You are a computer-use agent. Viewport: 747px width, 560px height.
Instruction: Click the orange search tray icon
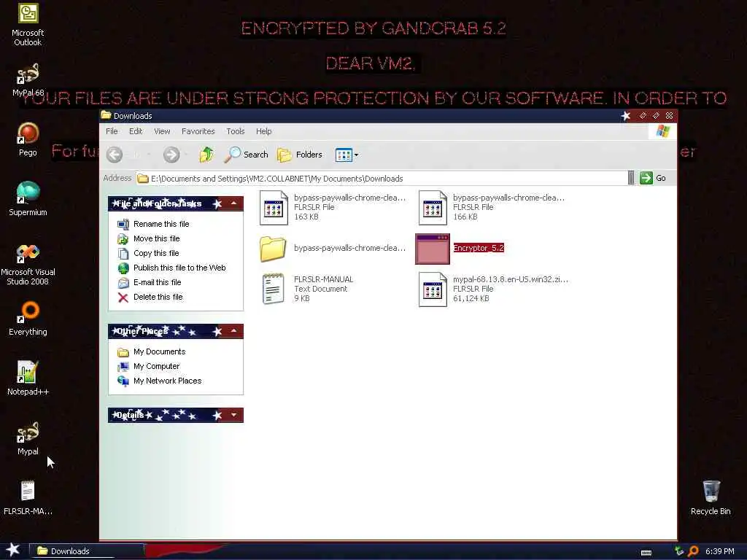tap(693, 551)
